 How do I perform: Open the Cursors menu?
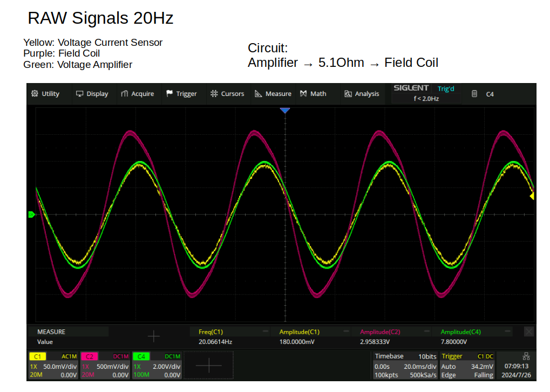point(227,94)
